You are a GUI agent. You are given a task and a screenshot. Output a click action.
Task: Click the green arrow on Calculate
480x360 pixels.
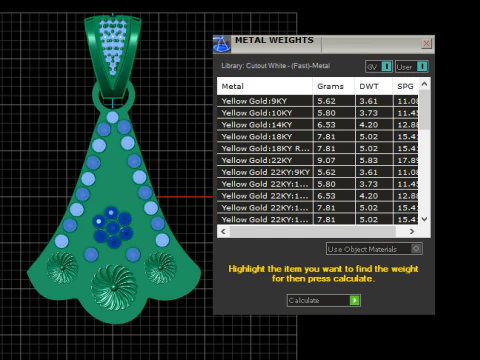click(x=354, y=300)
